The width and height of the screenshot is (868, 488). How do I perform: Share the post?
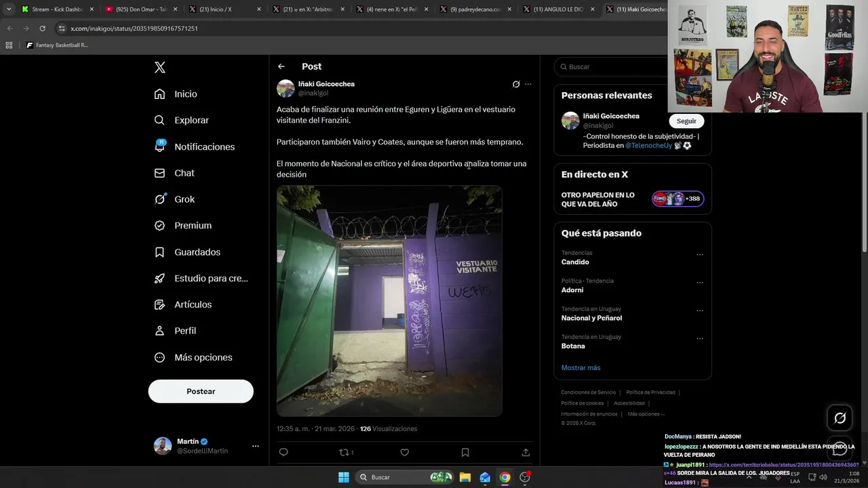click(526, 453)
